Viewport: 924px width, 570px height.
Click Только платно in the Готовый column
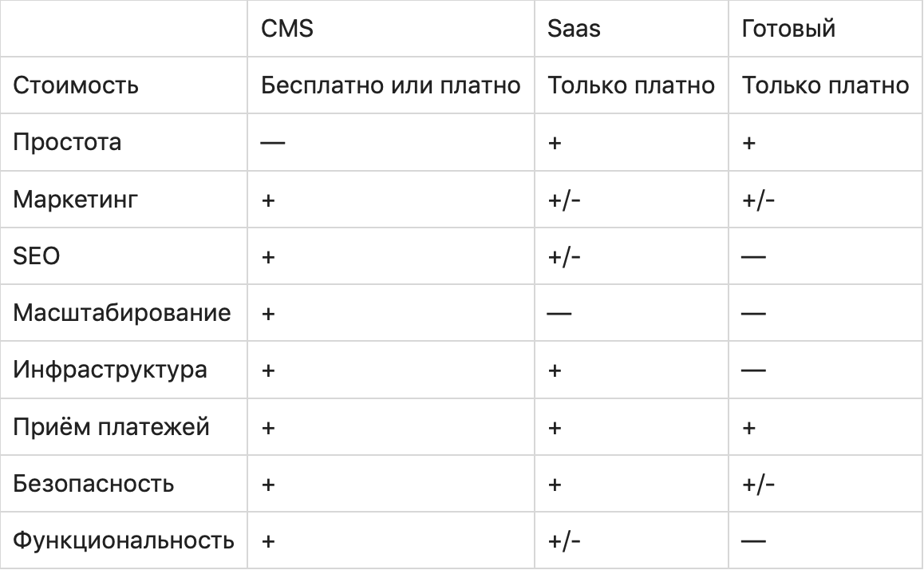pyautogui.click(x=825, y=85)
